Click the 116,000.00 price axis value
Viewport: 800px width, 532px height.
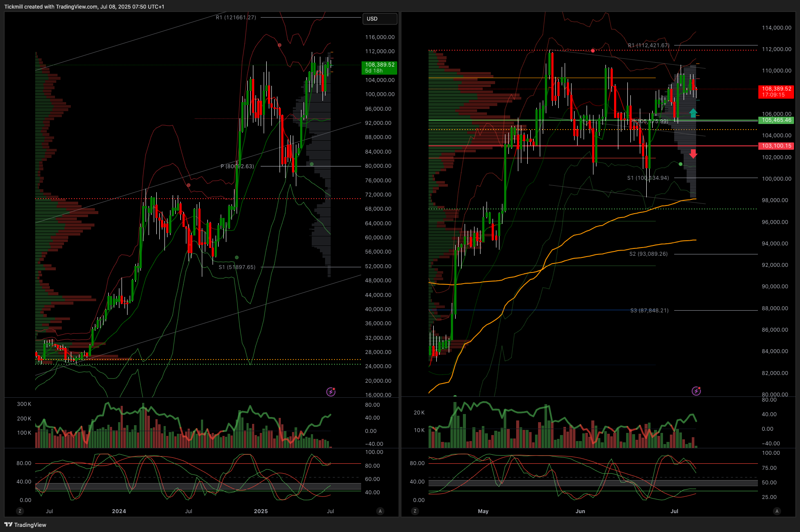click(380, 37)
